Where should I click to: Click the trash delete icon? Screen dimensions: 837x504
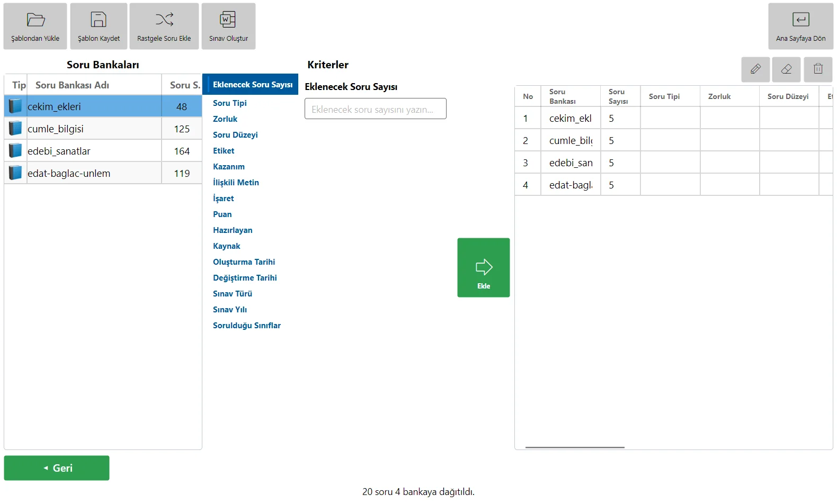click(818, 69)
